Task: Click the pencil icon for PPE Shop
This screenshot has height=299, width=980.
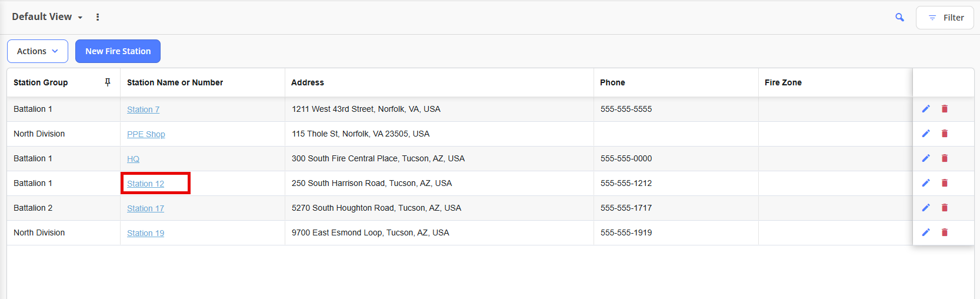Action: [x=926, y=134]
